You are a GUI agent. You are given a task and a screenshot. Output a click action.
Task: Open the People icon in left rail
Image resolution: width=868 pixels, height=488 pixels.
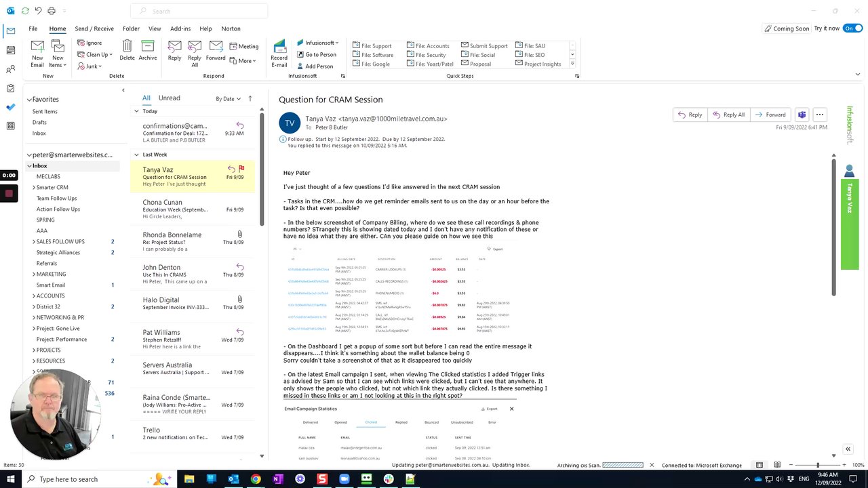tap(10, 69)
